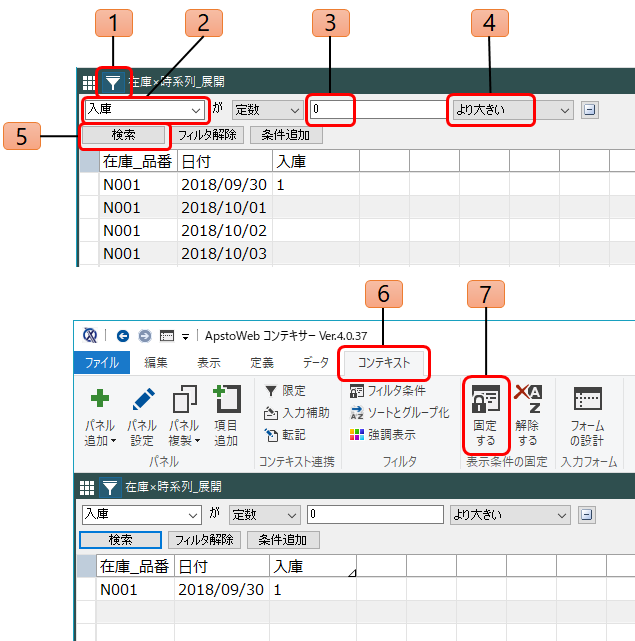Image resolution: width=635 pixels, height=641 pixels.
Task: Click フィルタ解除 button in upper panel
Action: pos(207,135)
